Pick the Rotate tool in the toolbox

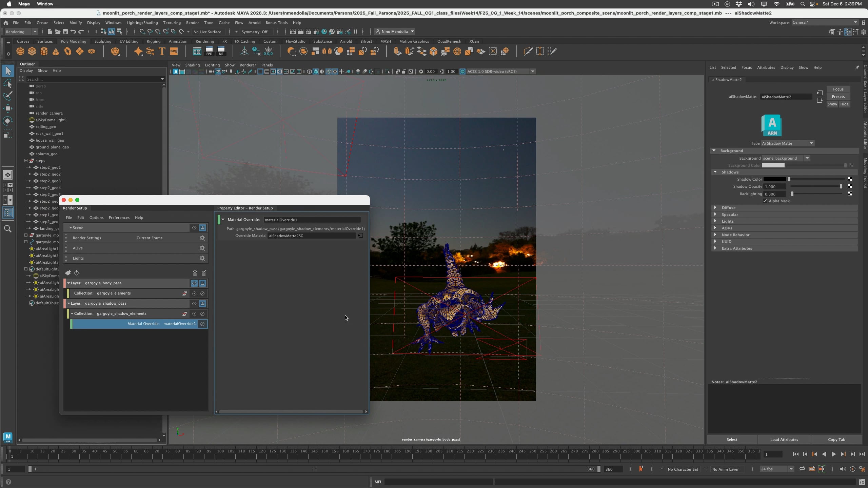(8, 121)
